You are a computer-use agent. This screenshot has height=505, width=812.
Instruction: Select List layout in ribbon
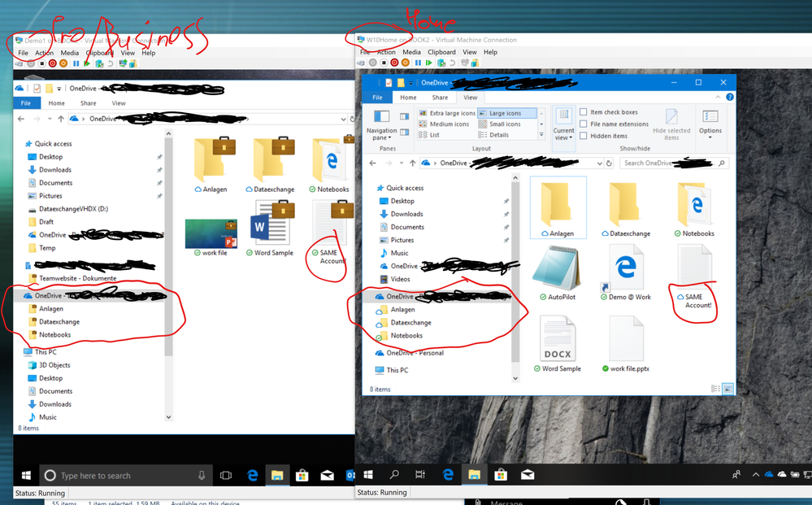coord(429,135)
